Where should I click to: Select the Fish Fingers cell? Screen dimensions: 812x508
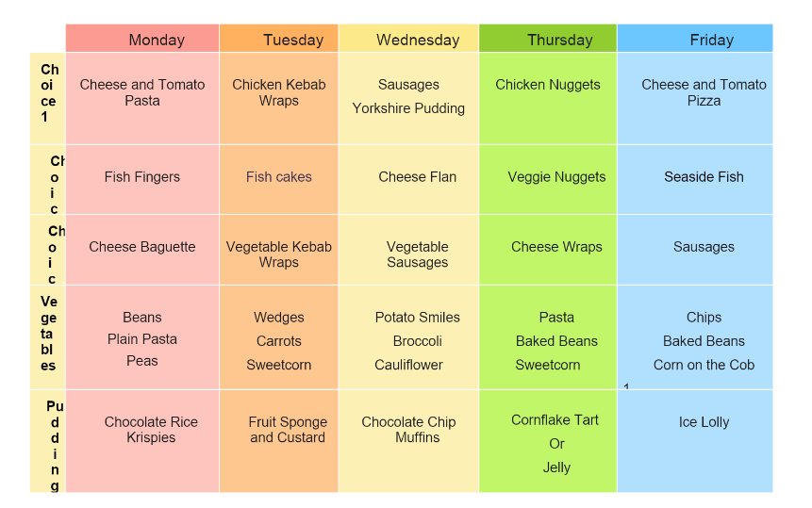pyautogui.click(x=142, y=177)
